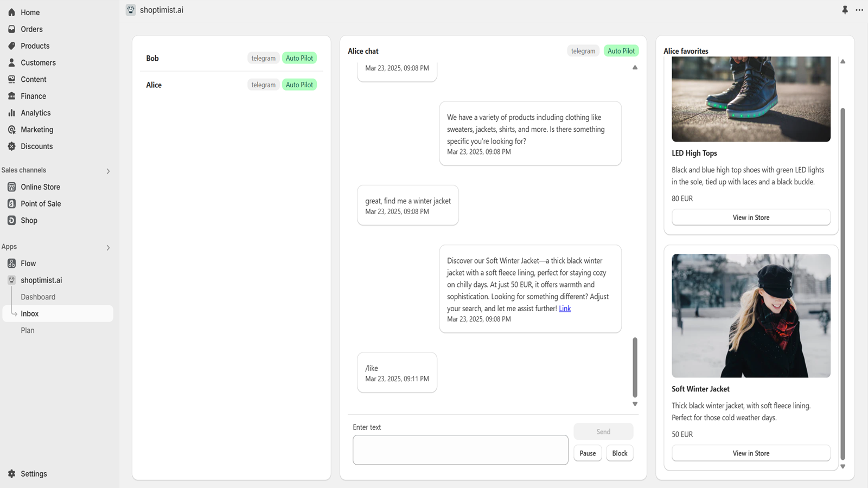Select Bob's conversation
The height and width of the screenshot is (488, 868).
[x=232, y=58]
